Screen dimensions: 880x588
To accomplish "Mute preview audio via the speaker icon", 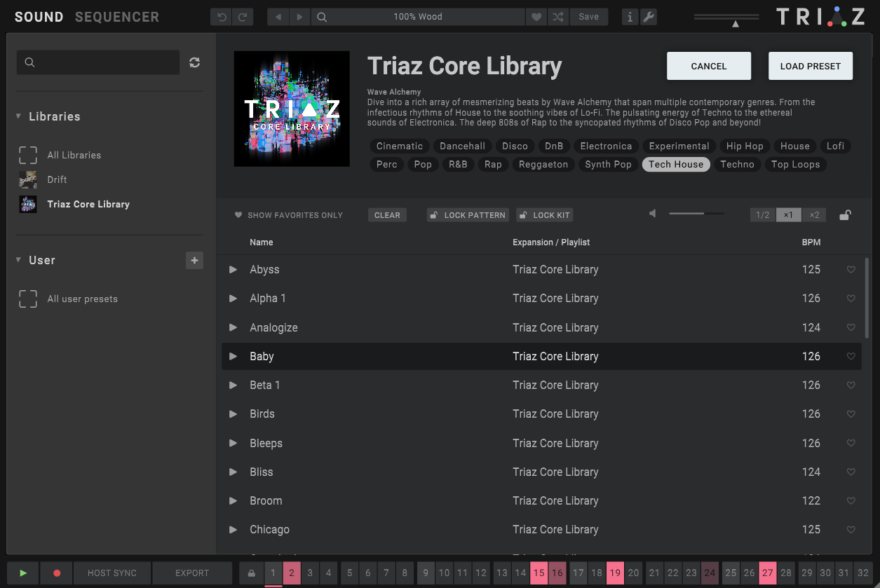I will 651,214.
